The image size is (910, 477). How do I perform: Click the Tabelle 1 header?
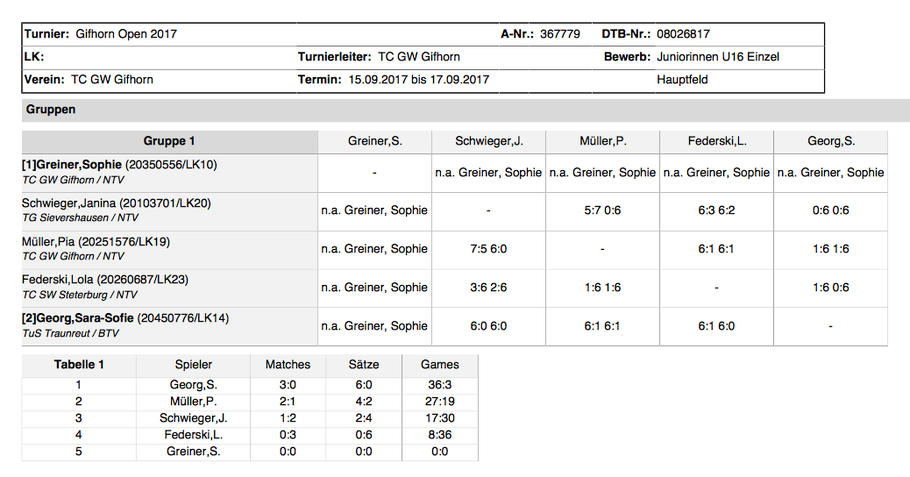tap(79, 365)
